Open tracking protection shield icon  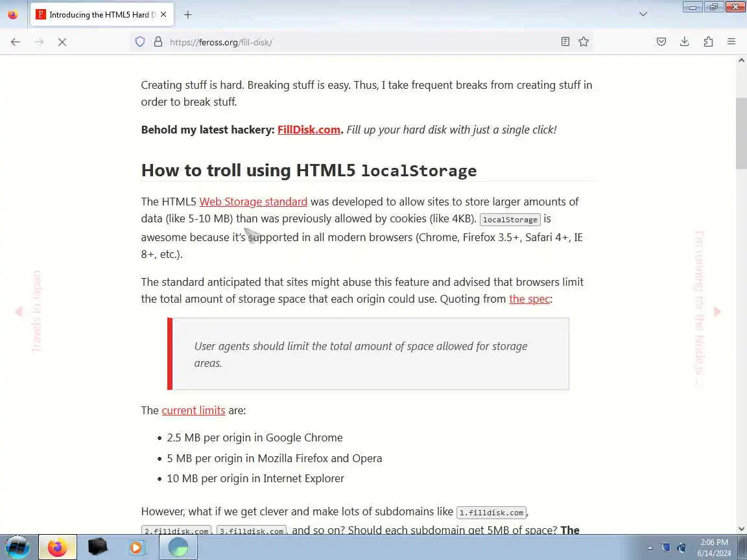click(139, 42)
